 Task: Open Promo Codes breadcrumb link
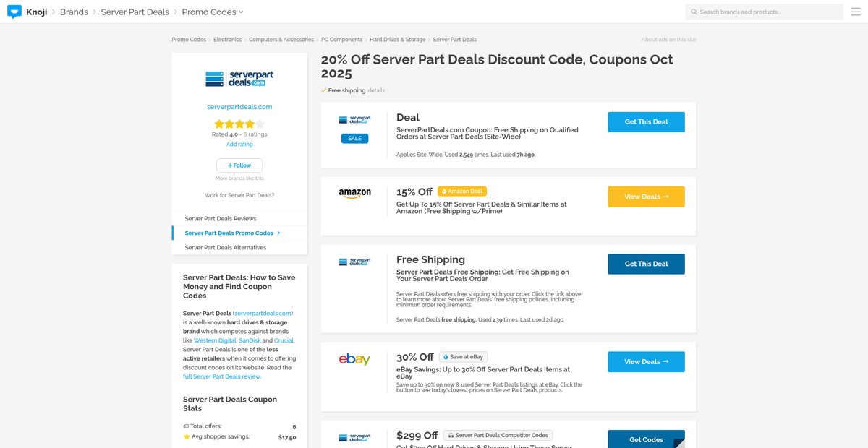189,40
